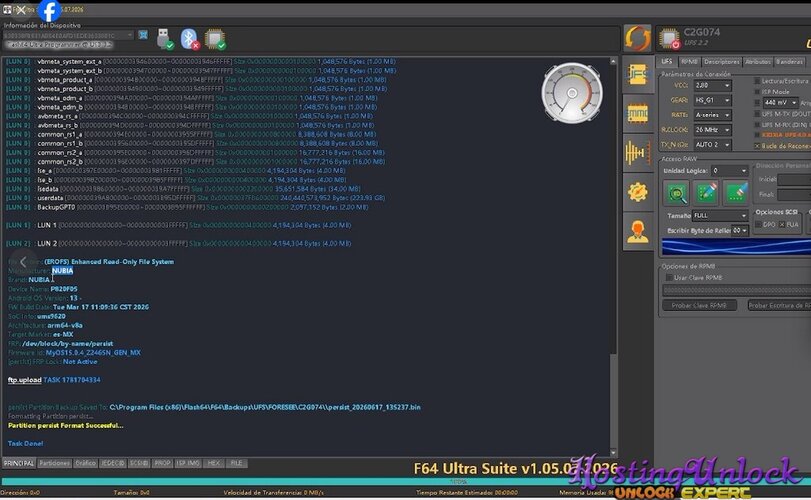Screen dimensions: 811x500
Task: Click the read identify magnifier button
Action: [675, 193]
